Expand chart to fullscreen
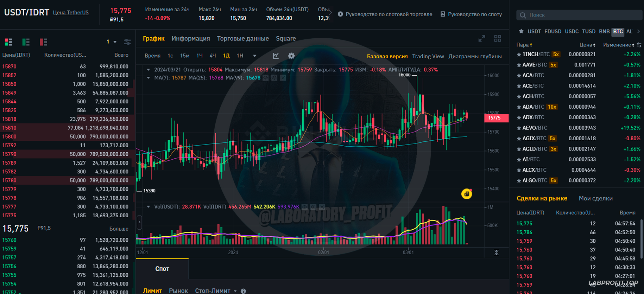Screen dimensions: 644x294 [x=482, y=39]
